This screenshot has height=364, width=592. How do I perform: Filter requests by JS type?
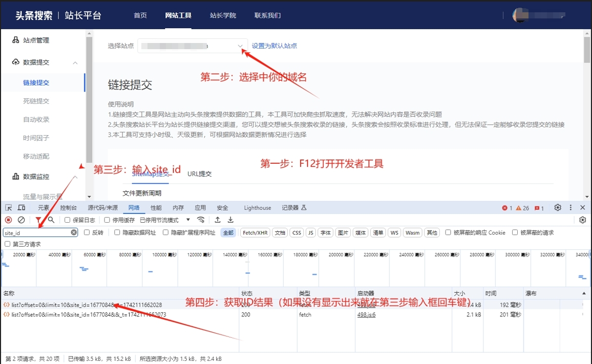click(x=310, y=232)
